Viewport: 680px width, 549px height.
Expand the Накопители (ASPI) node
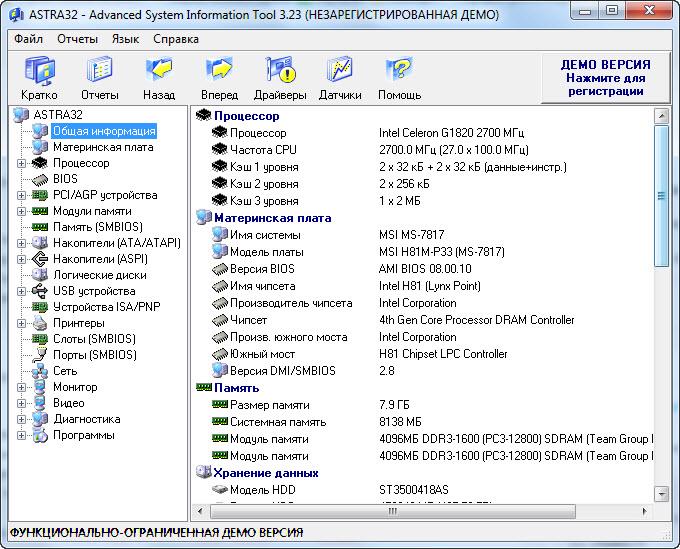click(x=21, y=259)
